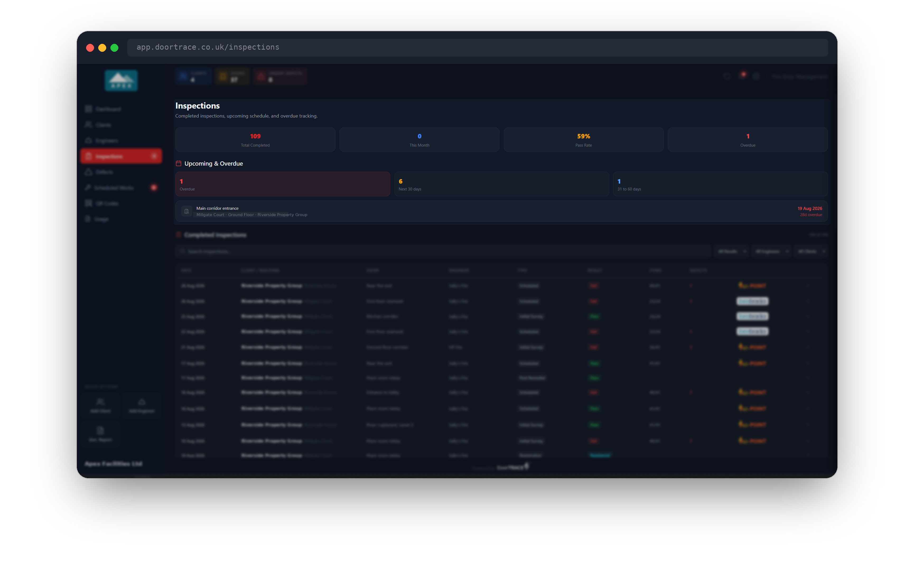Screen dimensions: 914x588
Task: Open Defects in the sidebar
Action: click(121, 172)
